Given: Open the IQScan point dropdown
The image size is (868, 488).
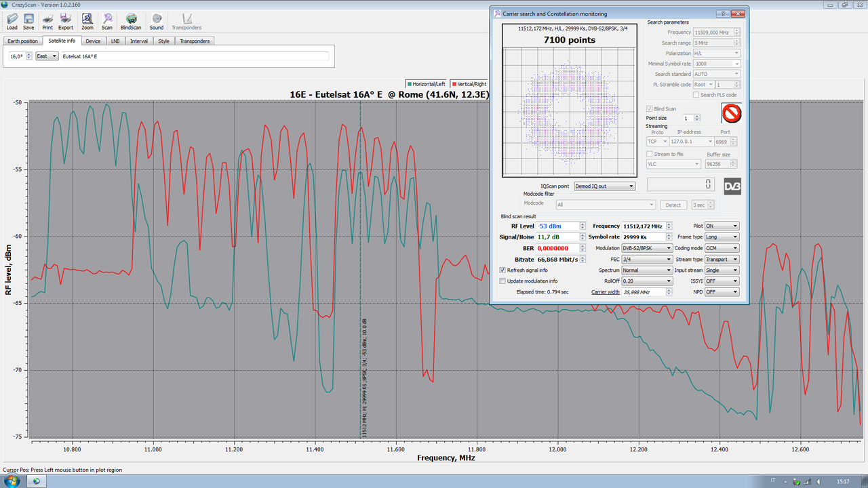Looking at the screenshot, I should 604,186.
